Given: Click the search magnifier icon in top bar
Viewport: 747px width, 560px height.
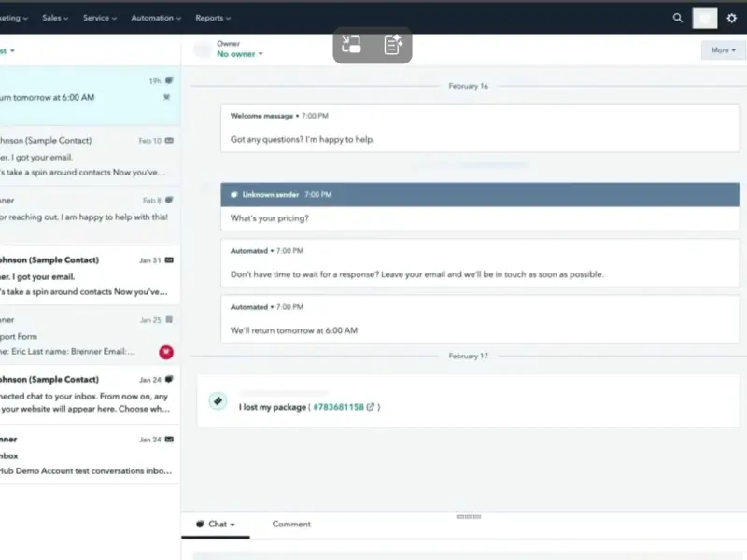Looking at the screenshot, I should click(678, 18).
